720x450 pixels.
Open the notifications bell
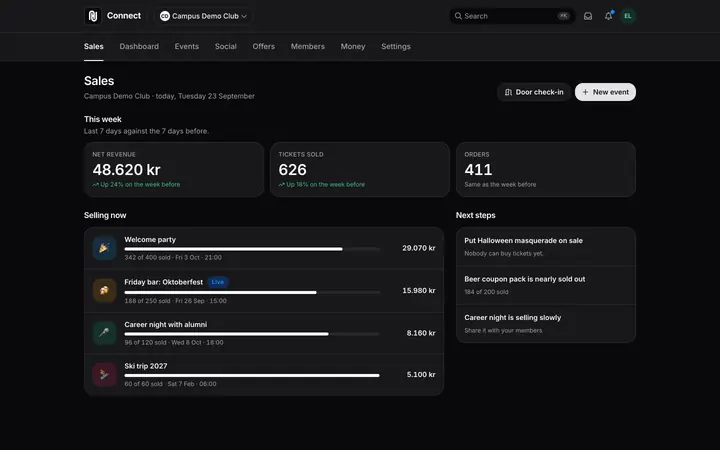(x=608, y=16)
